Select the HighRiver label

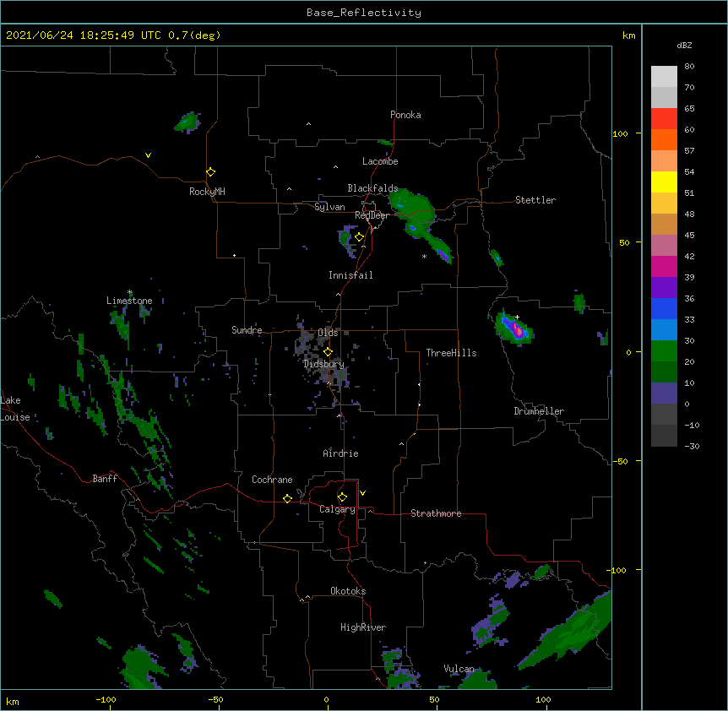pyautogui.click(x=363, y=627)
